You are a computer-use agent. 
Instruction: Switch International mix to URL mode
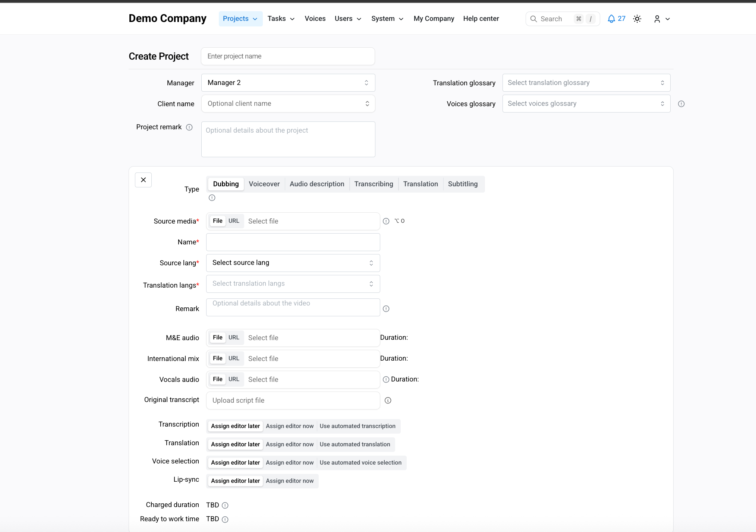(234, 358)
